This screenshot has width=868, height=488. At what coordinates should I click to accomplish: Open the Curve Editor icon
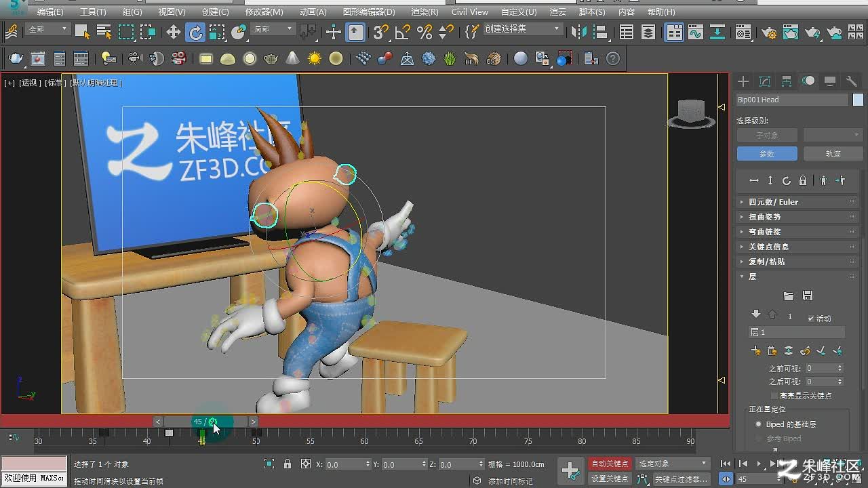click(695, 32)
